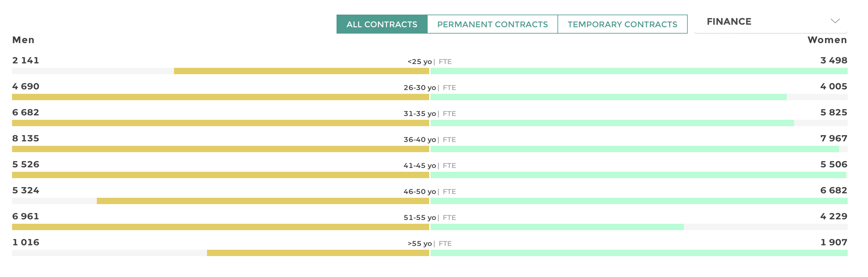This screenshot has height=277, width=868.
Task: Click the Men column heading
Action: (x=23, y=40)
